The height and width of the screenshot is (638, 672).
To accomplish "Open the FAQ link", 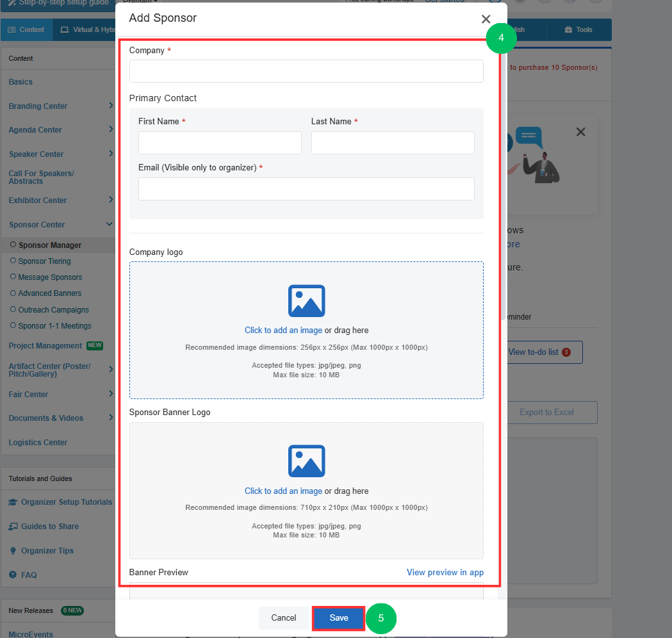I will click(29, 575).
